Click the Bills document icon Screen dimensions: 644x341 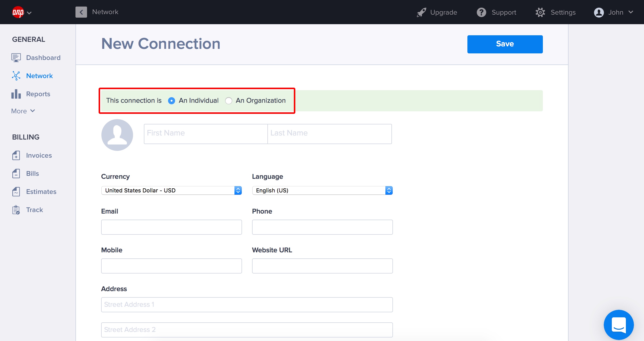[x=16, y=174]
